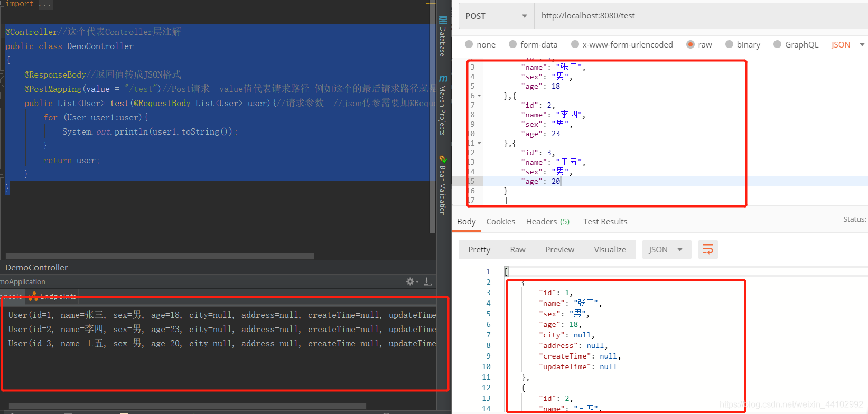
Task: Click "id": 2 in request body
Action: [x=538, y=105]
